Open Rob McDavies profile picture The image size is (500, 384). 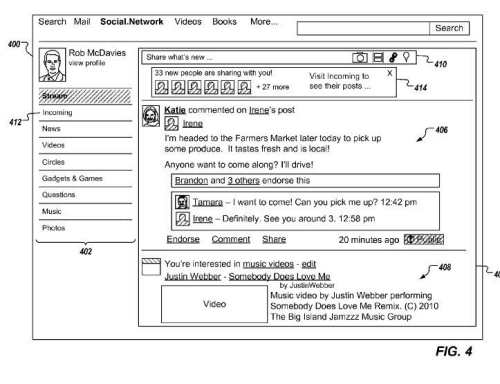pos(52,65)
